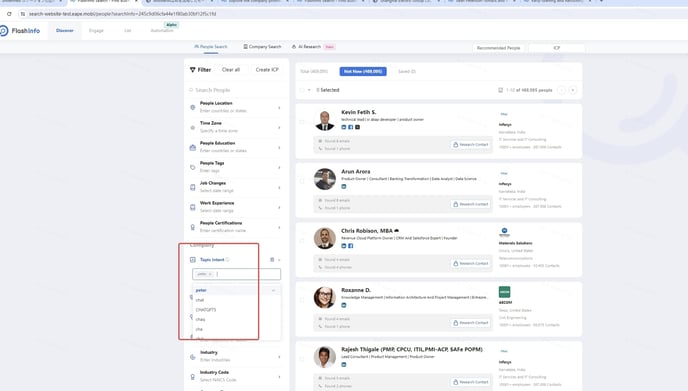Open Chris Robison's LinkedIn icon
The width and height of the screenshot is (688, 391).
pyautogui.click(x=344, y=246)
